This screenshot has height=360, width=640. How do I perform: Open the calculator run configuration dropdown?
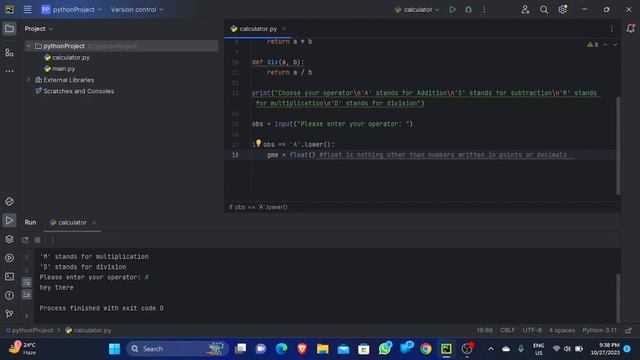tap(417, 9)
